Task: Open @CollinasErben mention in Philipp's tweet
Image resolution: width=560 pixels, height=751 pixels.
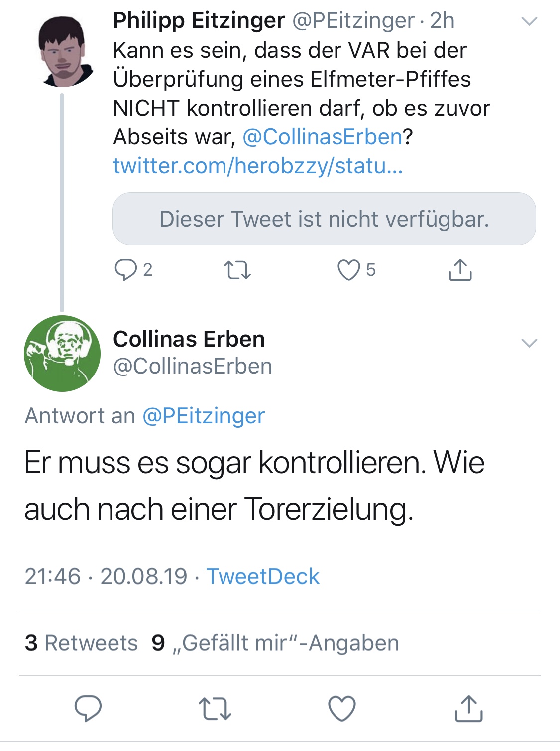Action: pos(322,137)
